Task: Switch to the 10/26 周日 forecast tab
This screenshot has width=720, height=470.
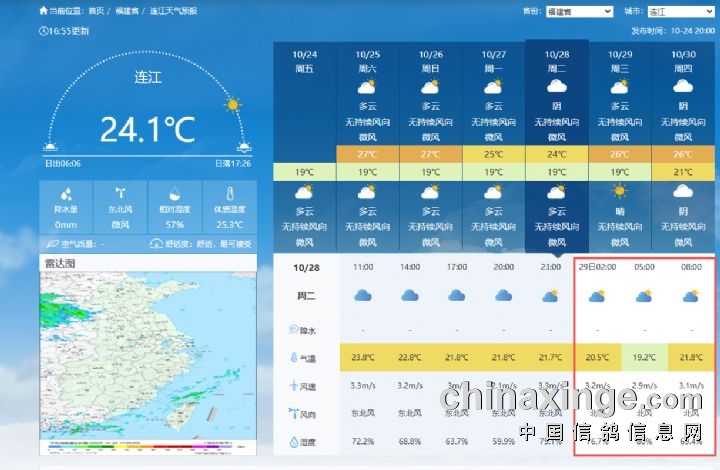Action: (x=431, y=60)
